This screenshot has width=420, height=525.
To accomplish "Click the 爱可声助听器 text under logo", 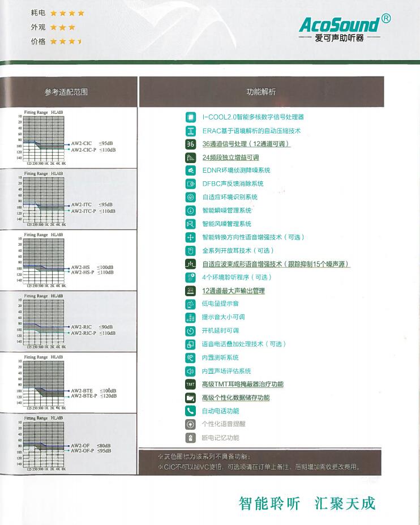I will point(339,38).
